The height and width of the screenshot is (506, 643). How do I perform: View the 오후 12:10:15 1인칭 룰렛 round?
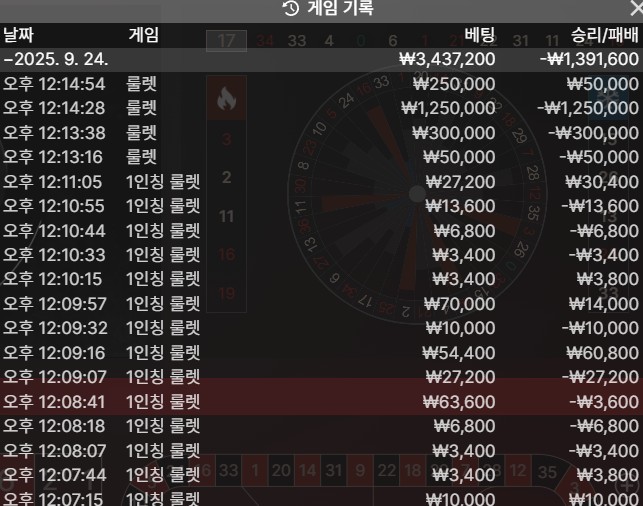click(322, 279)
